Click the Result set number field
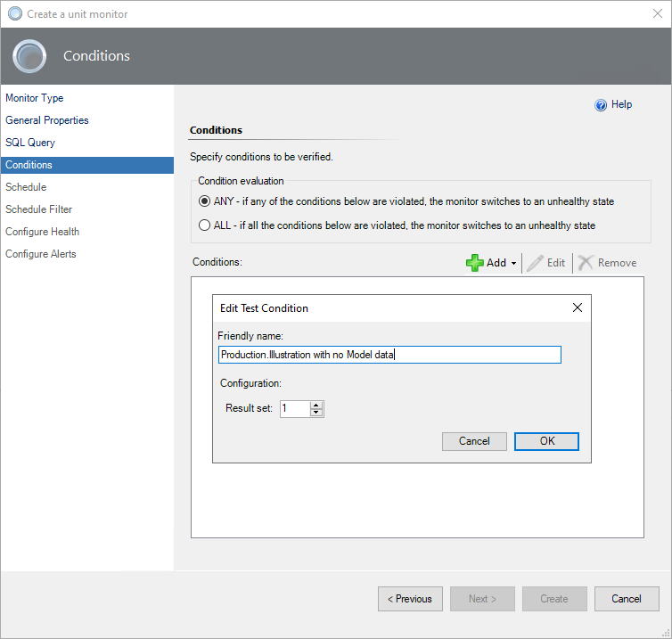The width and height of the screenshot is (672, 639). pos(295,408)
